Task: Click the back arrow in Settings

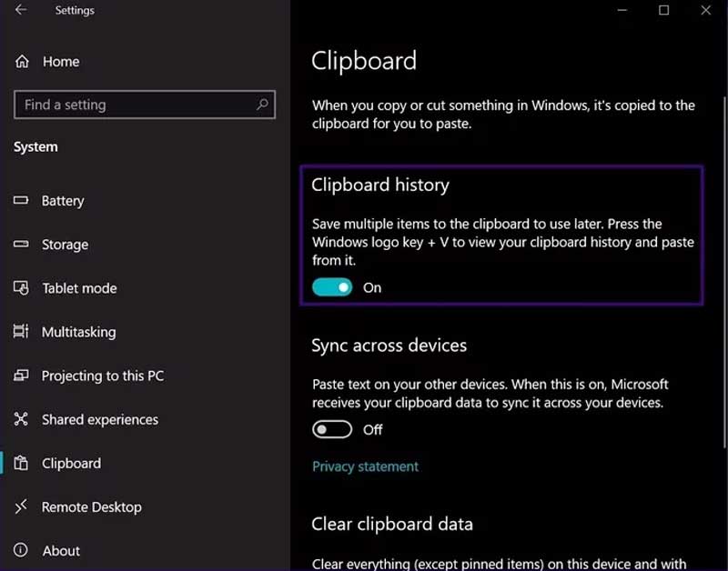Action: pos(20,10)
